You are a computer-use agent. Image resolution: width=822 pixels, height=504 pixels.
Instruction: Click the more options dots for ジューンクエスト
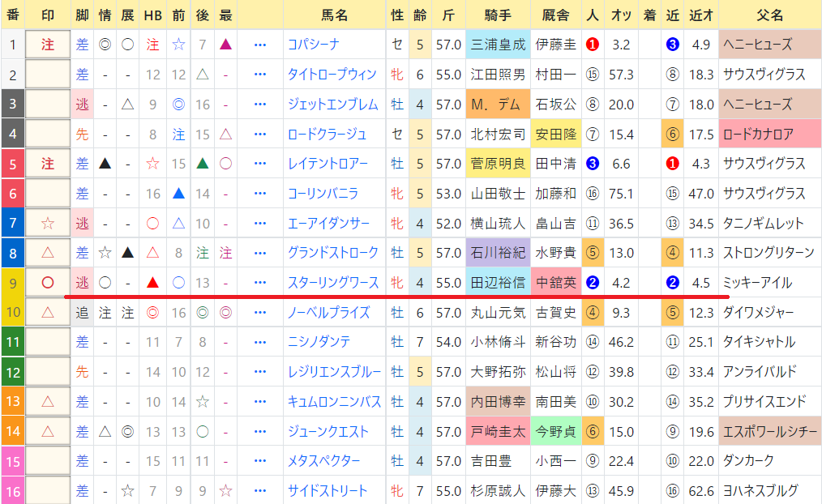coord(260,432)
